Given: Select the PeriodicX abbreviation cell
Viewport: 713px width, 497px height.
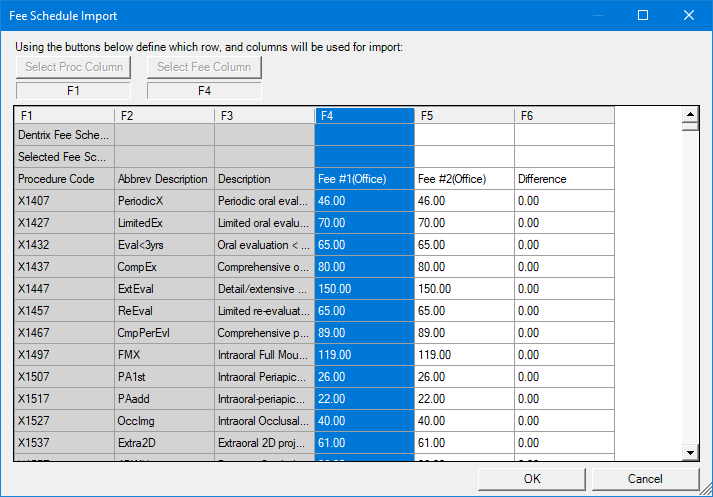Looking at the screenshot, I should 164,201.
